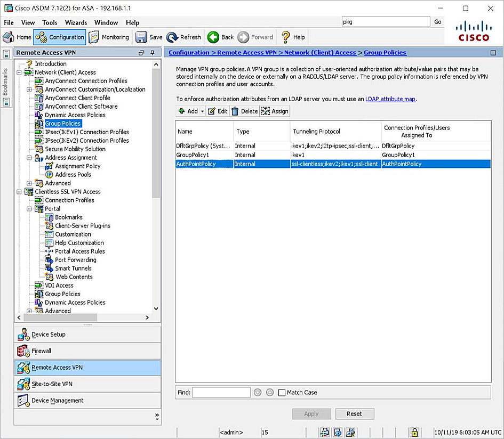Delete the selected group policy
This screenshot has width=504, height=439.
click(x=245, y=111)
